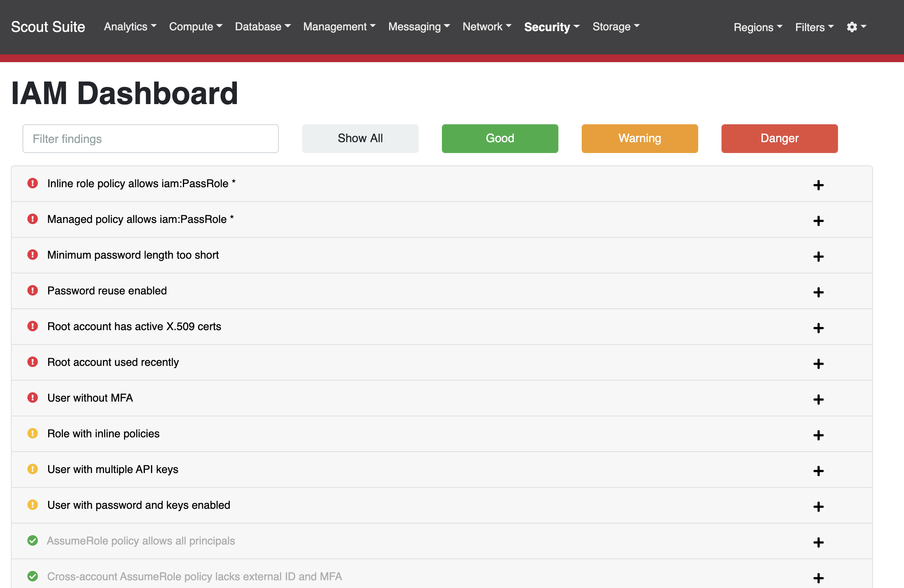
Task: Click the Scout Suite brand link
Action: coord(48,27)
